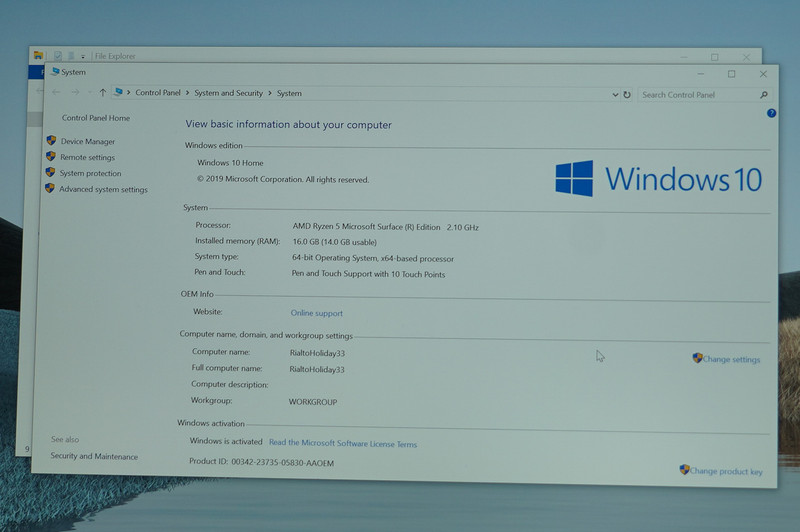Select System and Security breadcrumb
The image size is (800, 532).
pos(229,93)
